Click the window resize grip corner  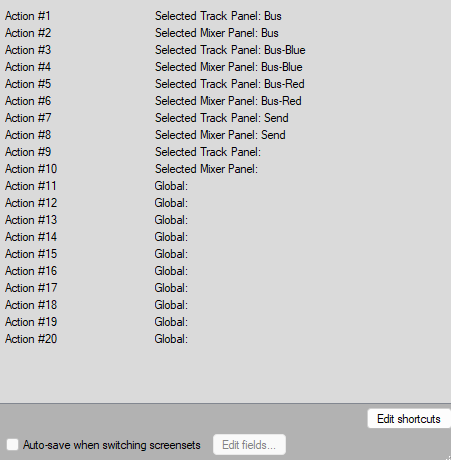click(448, 457)
